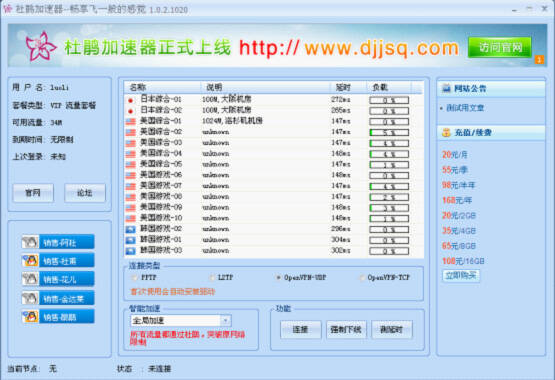Click the 立即购买 buy now button
This screenshot has width=555, height=380.
pyautogui.click(x=461, y=275)
